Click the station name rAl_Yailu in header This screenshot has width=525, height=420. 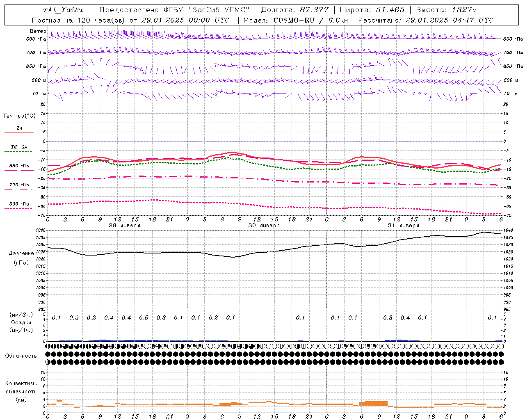tap(63, 10)
